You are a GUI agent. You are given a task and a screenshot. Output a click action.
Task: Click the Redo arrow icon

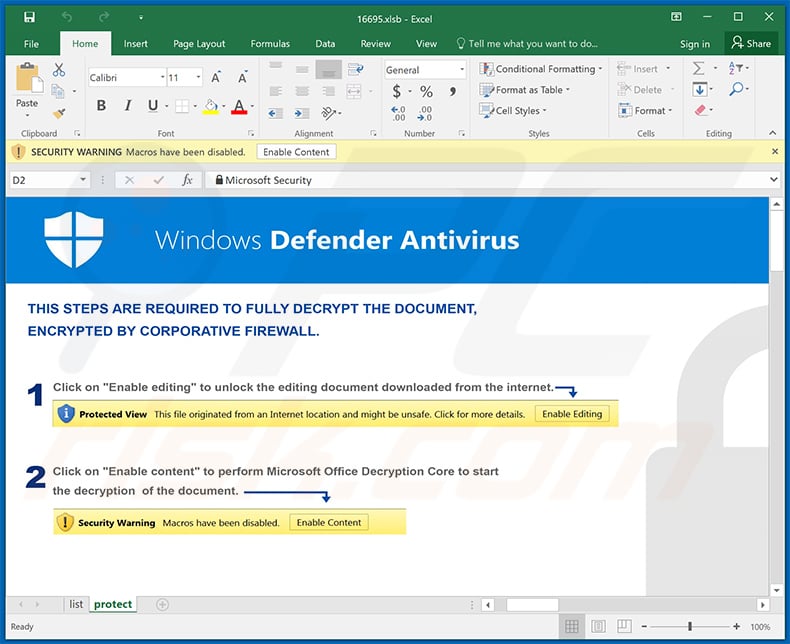tap(104, 18)
